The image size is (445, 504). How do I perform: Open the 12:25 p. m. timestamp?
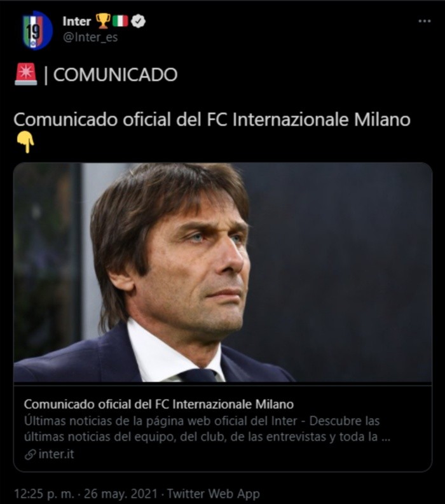point(44,493)
